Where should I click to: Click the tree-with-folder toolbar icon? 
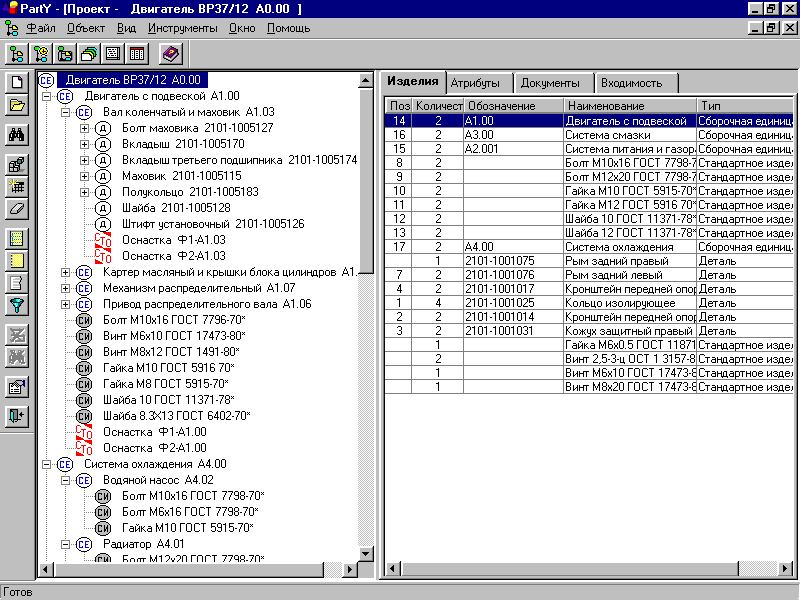65,54
